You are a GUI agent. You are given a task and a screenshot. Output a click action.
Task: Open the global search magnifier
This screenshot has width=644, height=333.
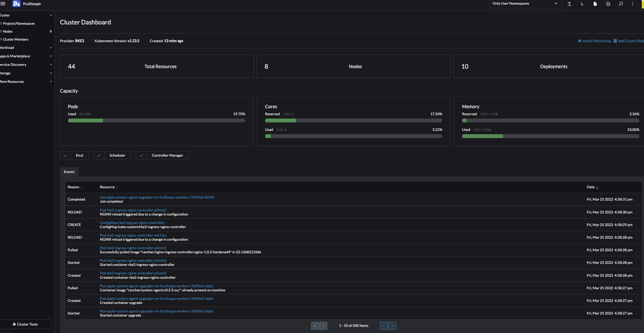(621, 4)
